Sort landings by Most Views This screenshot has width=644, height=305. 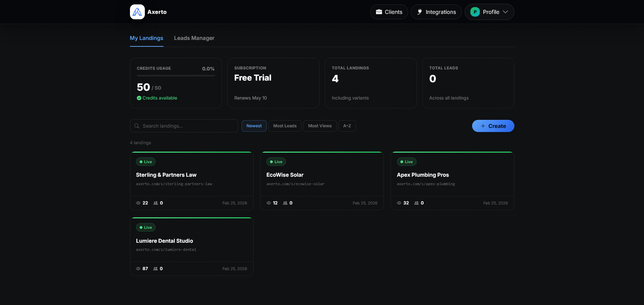[x=320, y=126]
